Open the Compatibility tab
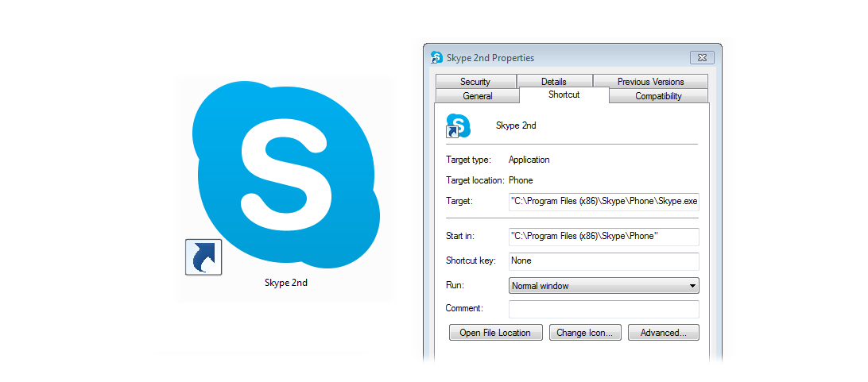This screenshot has height=382, width=868. coord(658,95)
